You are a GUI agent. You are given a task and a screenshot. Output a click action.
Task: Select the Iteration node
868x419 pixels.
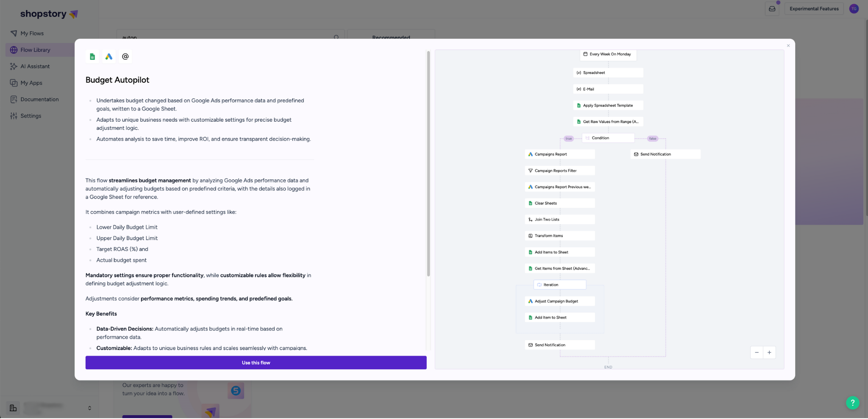(x=560, y=285)
